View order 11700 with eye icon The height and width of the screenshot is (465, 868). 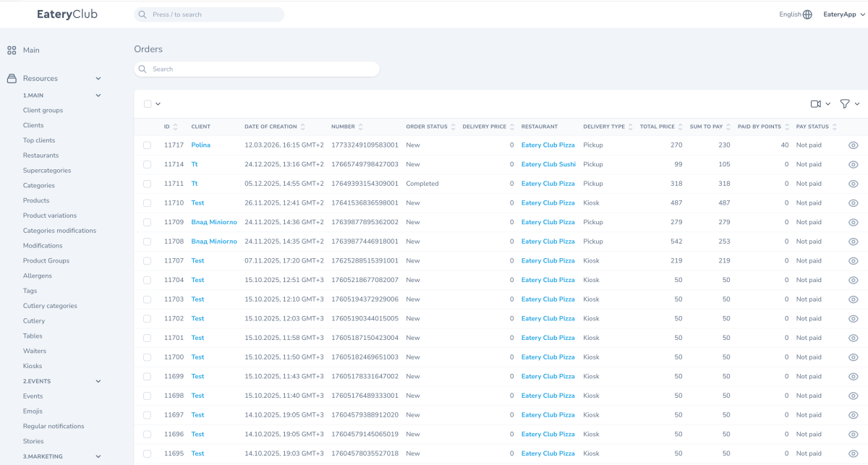coord(853,357)
